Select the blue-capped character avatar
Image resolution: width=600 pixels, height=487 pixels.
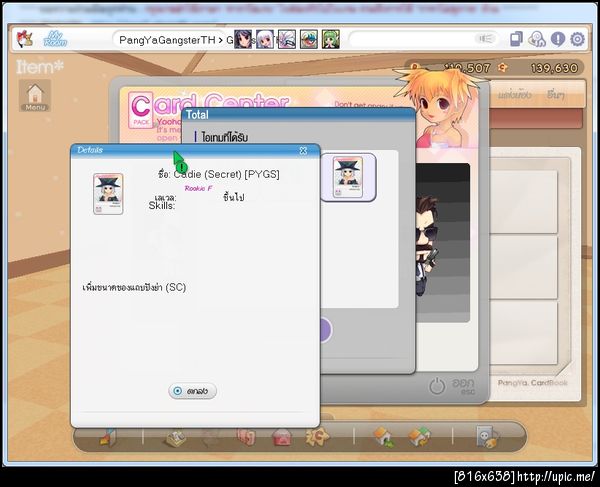[308, 39]
